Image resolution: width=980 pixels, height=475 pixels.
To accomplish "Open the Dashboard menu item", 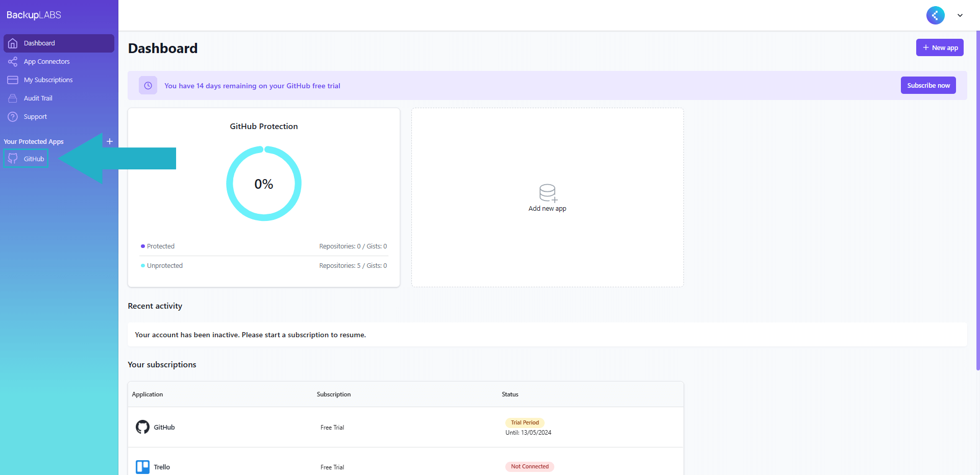I will tap(59, 43).
